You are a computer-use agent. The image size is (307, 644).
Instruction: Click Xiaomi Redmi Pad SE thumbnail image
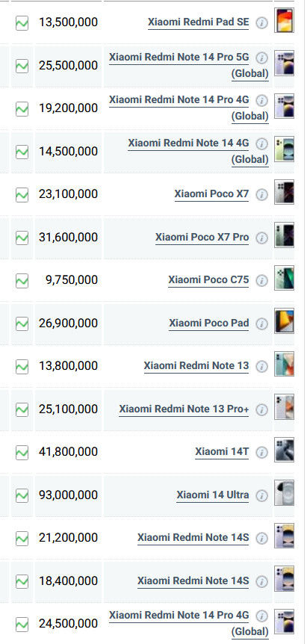(x=284, y=20)
